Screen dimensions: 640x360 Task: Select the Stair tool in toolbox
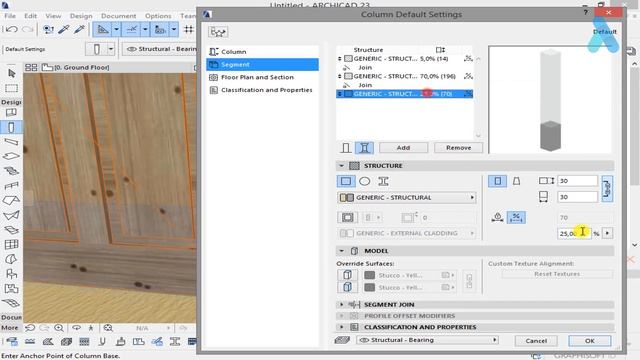point(11,171)
